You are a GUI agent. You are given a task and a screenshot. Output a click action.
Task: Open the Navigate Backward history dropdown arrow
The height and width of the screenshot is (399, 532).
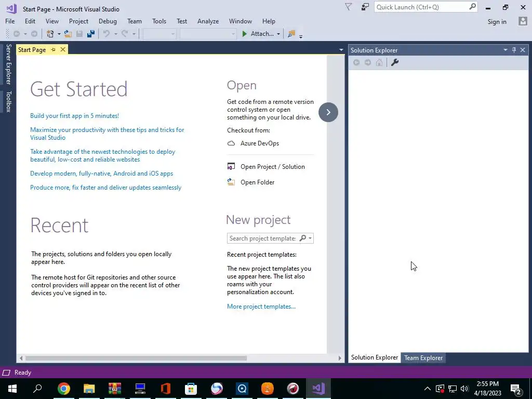tap(25, 34)
